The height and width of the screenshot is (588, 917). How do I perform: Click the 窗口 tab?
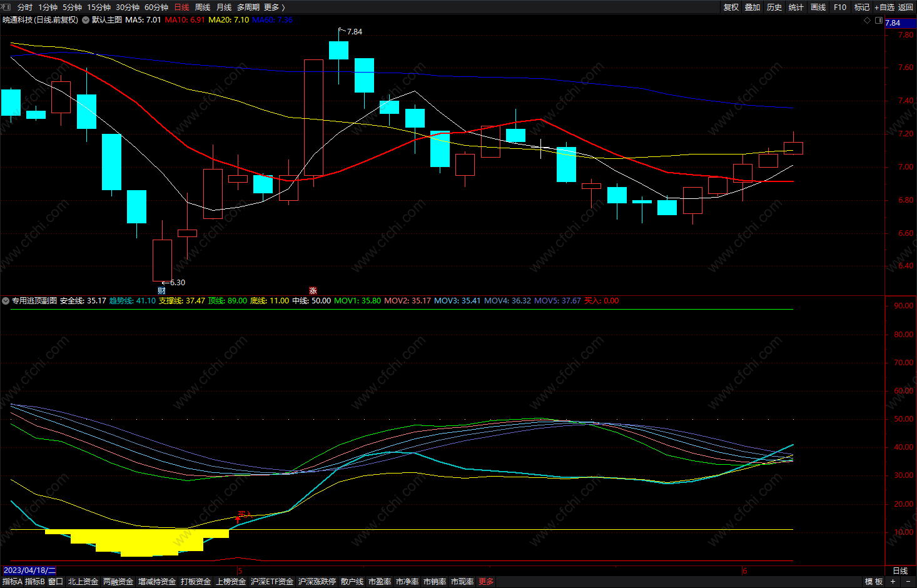tap(56, 582)
